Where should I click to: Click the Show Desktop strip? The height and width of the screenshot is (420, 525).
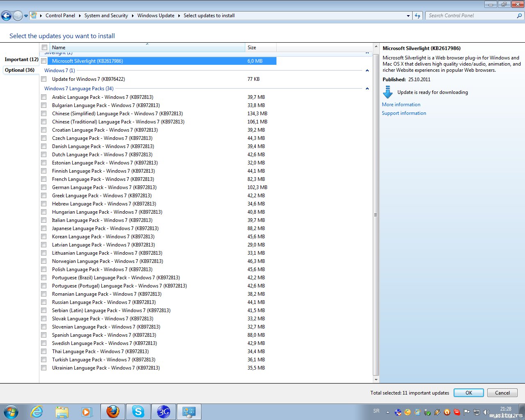tap(522, 412)
